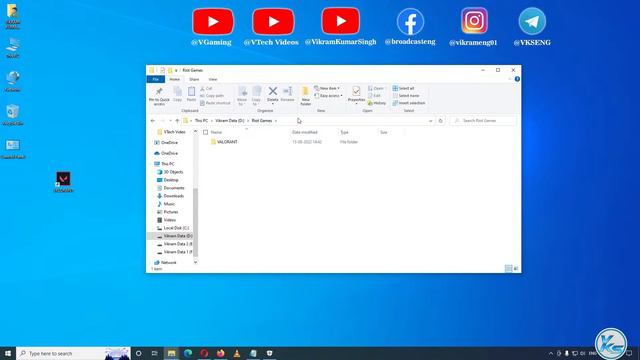The height and width of the screenshot is (360, 640).
Task: Click the navigation pane scroll-down arrow
Action: coord(195,262)
